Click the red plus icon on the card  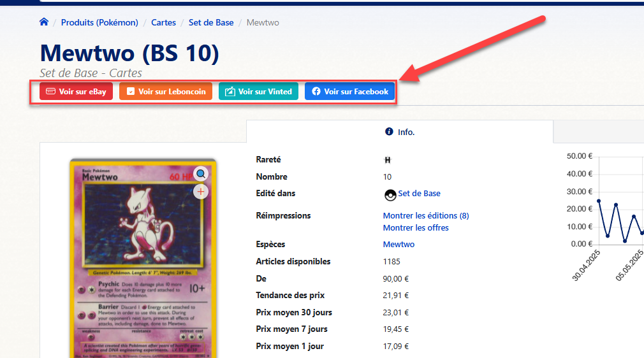[x=201, y=191]
